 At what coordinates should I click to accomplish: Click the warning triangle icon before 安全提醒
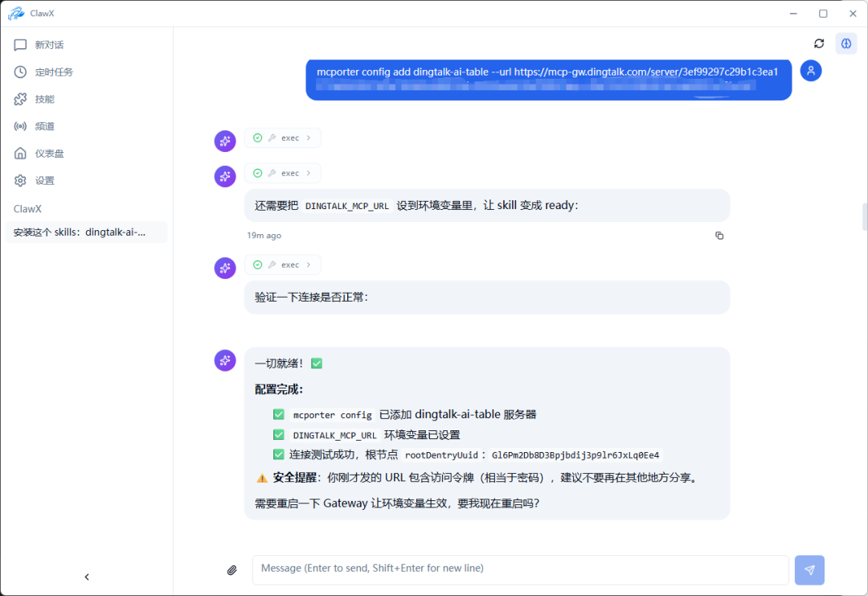262,478
